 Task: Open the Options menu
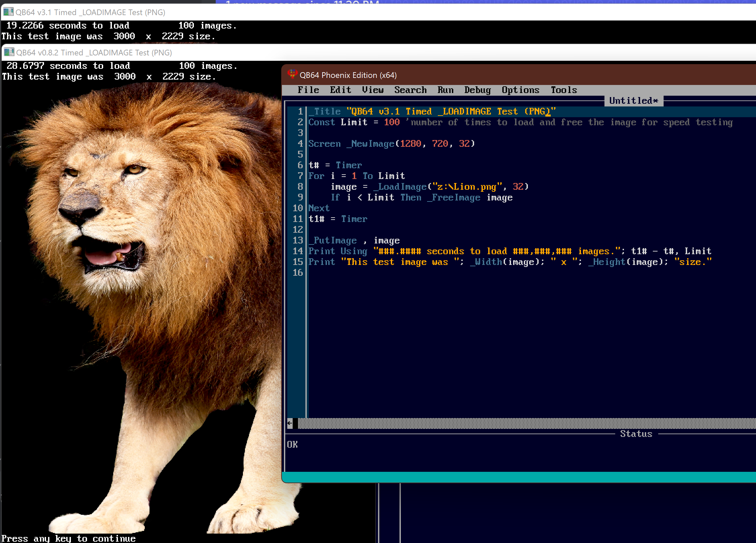pyautogui.click(x=520, y=90)
